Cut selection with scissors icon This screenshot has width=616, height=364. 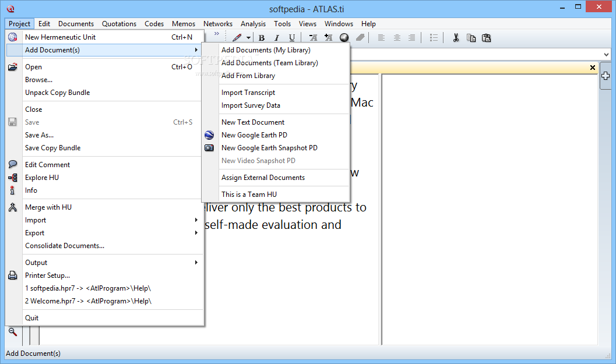[456, 38]
